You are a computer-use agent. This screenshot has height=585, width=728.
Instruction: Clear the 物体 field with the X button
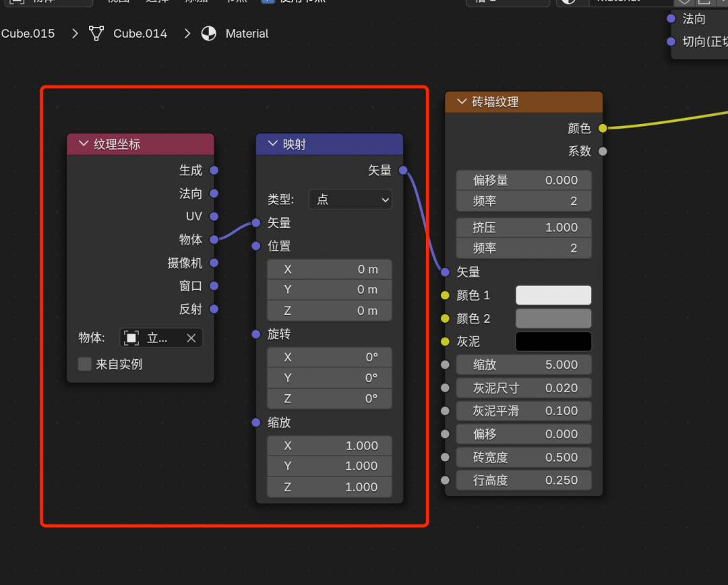(x=191, y=338)
